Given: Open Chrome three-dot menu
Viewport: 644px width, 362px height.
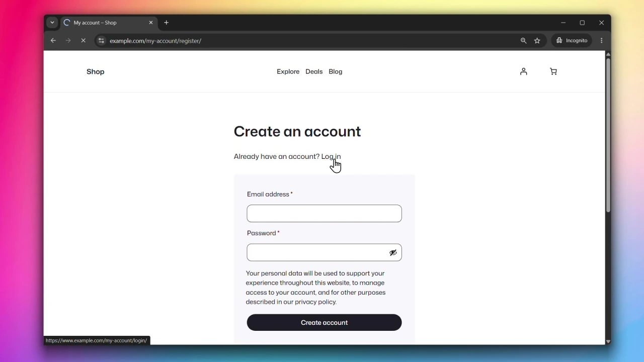Looking at the screenshot, I should coord(602,41).
